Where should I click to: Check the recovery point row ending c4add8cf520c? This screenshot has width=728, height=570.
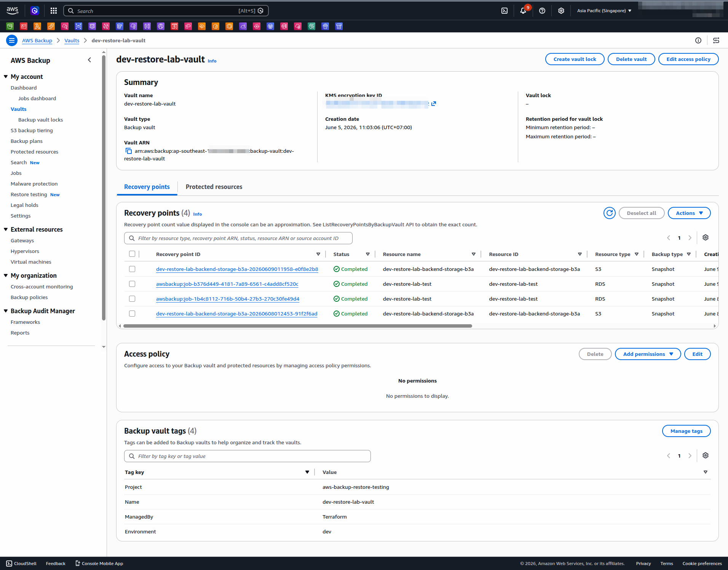[x=132, y=284]
